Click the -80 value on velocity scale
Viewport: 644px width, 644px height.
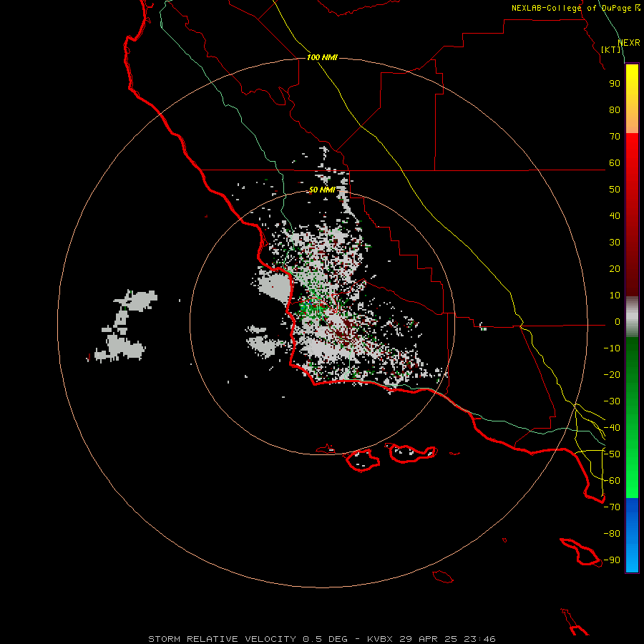coord(612,534)
